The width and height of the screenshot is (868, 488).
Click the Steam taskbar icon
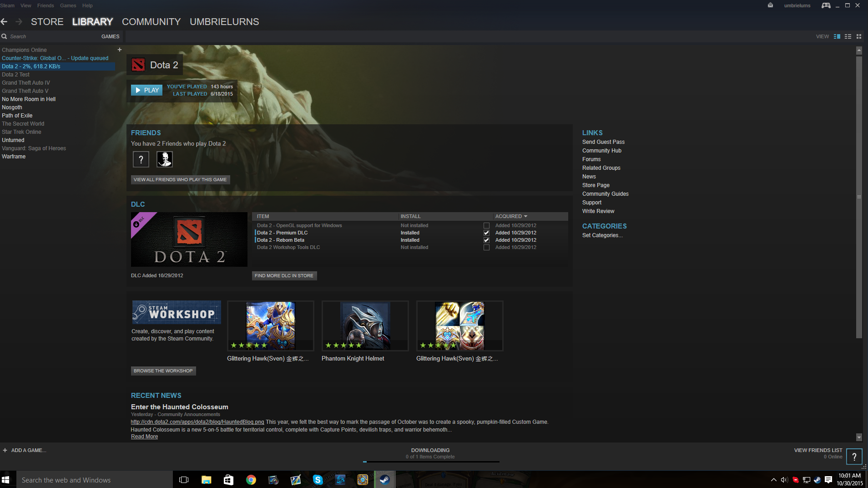[x=384, y=480]
